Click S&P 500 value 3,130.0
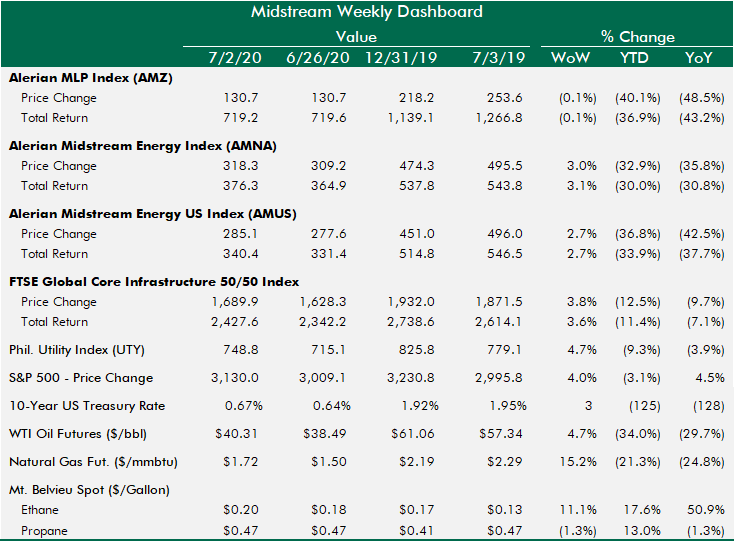Viewport: 735px width, 542px height. click(x=235, y=378)
